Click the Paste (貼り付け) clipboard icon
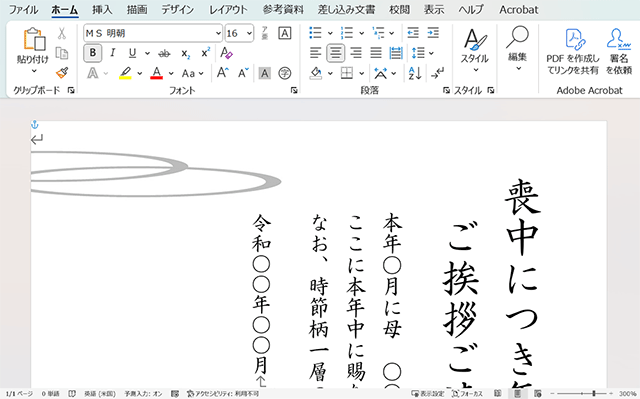This screenshot has height=399, width=640. pyautogui.click(x=34, y=39)
